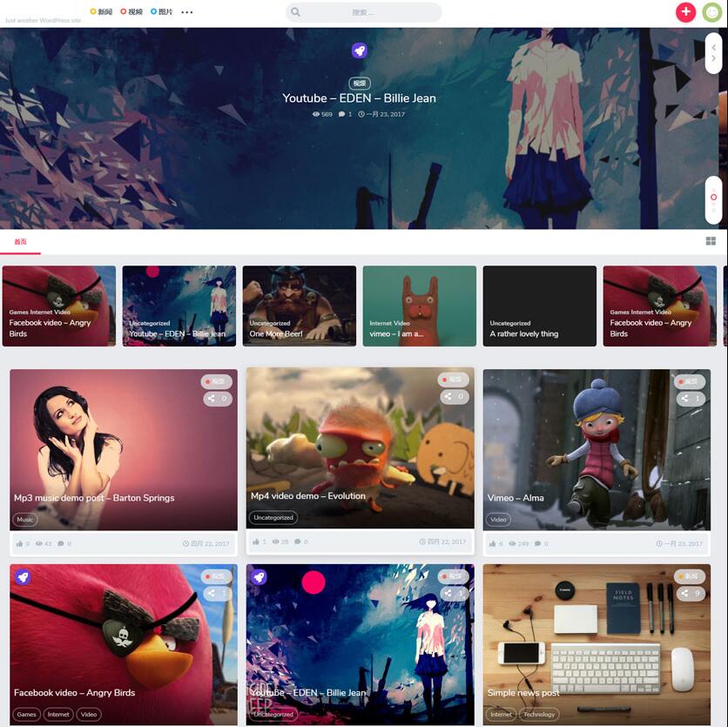The height and width of the screenshot is (727, 728).
Task: Open the vimeo – I am a... carousel thumbnail
Action: pyautogui.click(x=420, y=306)
